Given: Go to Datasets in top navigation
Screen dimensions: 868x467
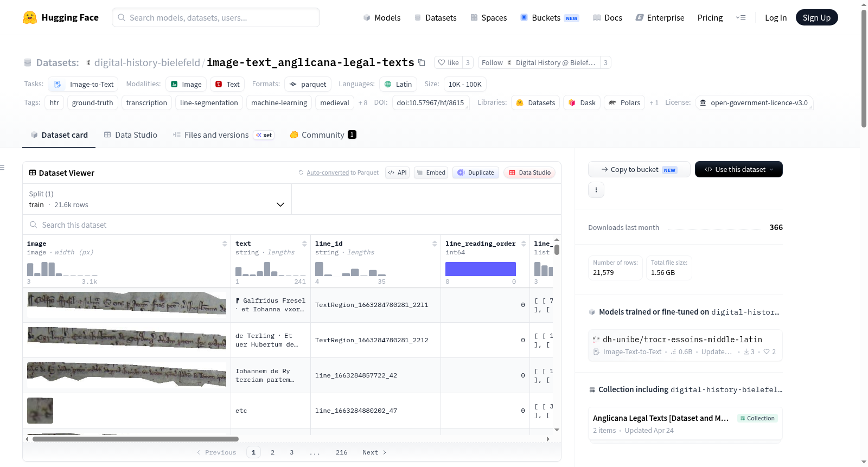Looking at the screenshot, I should 435,17.
